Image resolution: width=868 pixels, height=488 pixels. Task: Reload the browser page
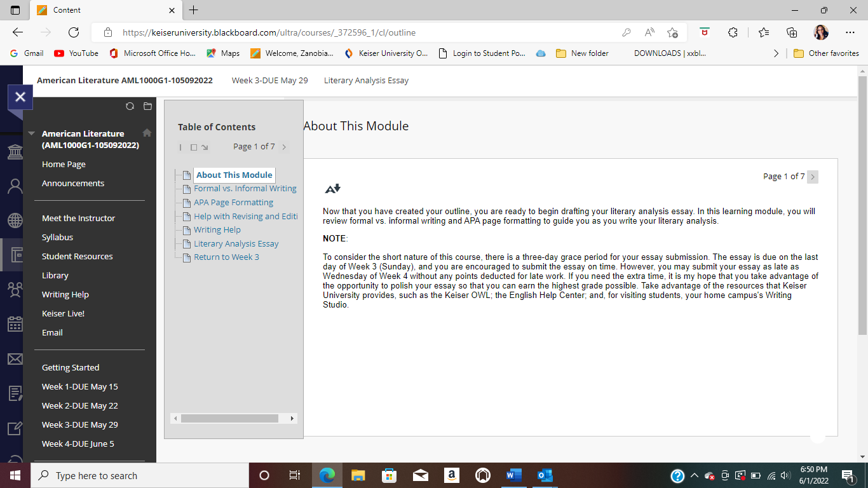coord(73,32)
